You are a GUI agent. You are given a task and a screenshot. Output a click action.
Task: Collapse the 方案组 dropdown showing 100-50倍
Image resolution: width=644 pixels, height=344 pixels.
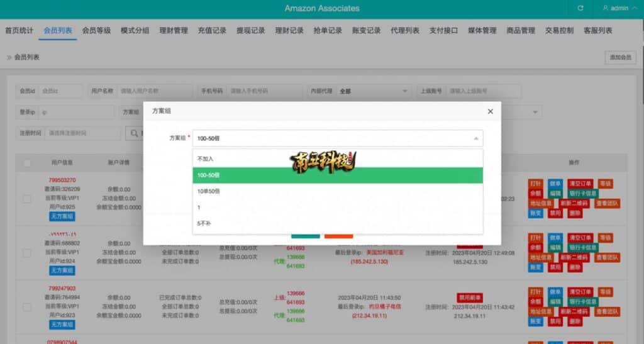click(x=475, y=138)
